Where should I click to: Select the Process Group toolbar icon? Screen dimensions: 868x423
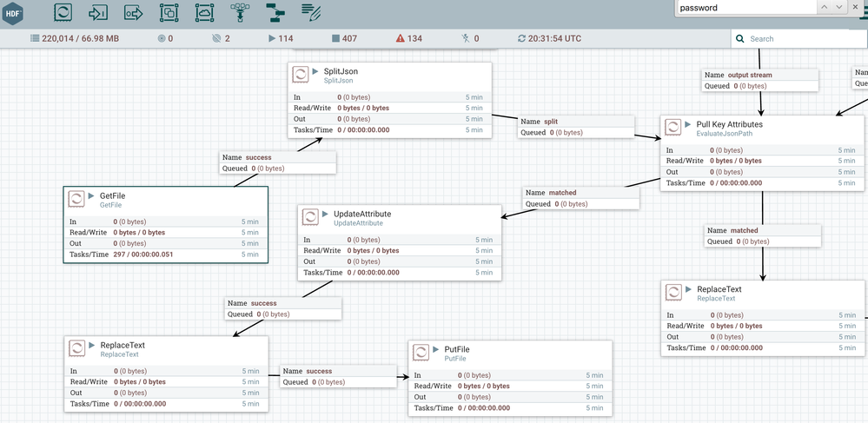169,12
